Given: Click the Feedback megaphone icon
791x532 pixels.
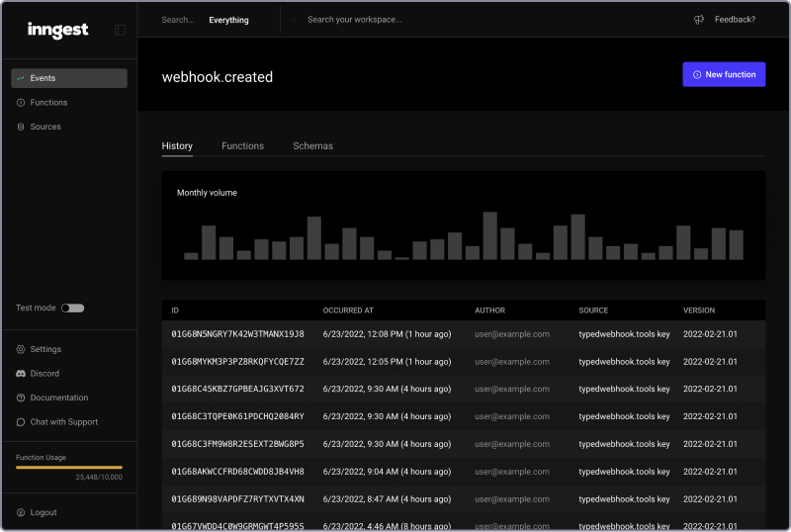Looking at the screenshot, I should [x=699, y=20].
